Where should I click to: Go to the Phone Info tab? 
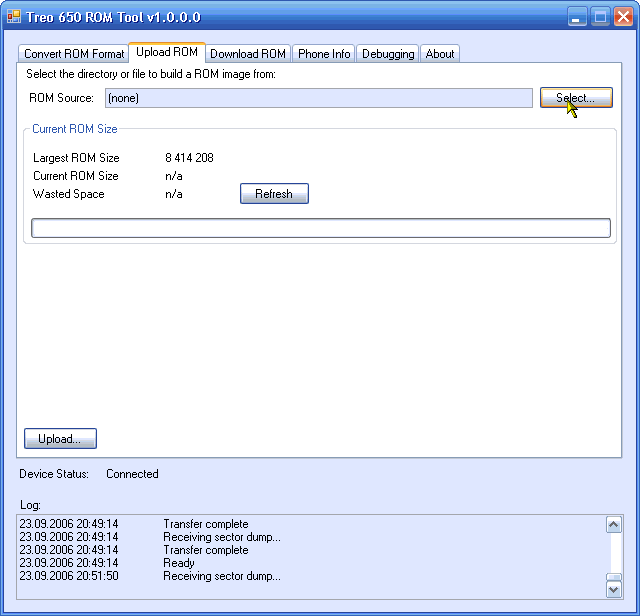324,54
